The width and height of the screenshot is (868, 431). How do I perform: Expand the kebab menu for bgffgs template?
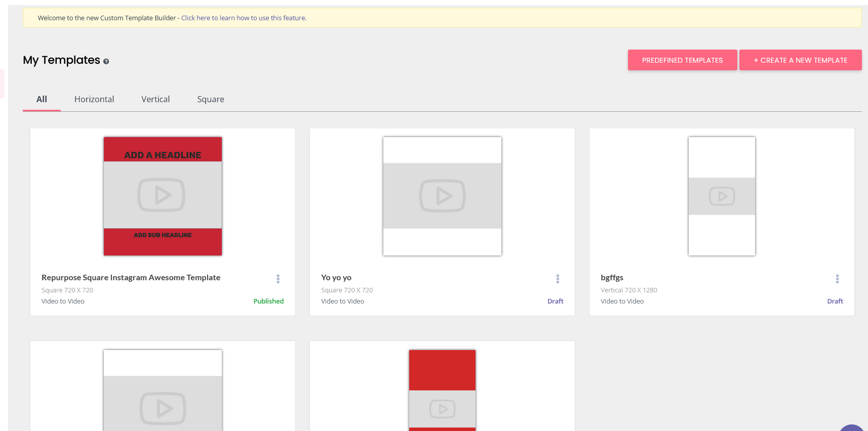point(837,279)
